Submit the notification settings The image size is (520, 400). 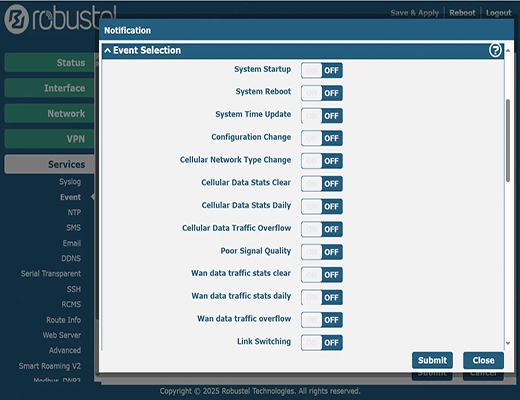(x=432, y=360)
